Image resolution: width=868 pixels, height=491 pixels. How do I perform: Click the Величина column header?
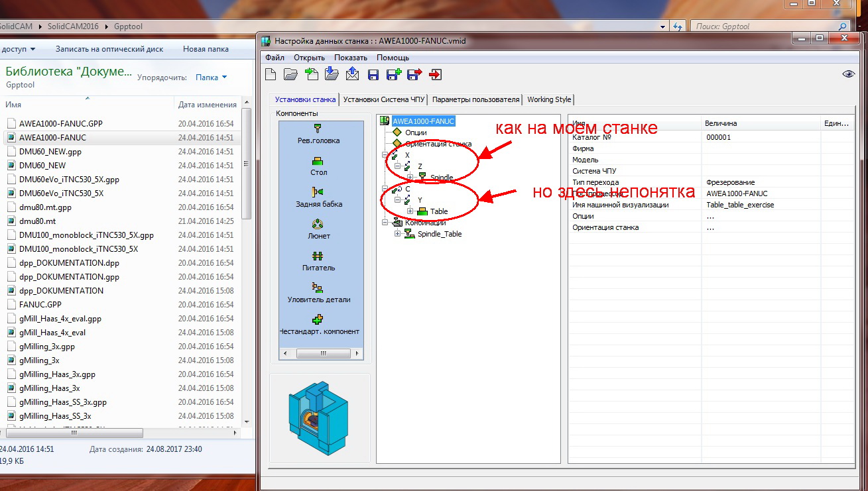coord(761,123)
